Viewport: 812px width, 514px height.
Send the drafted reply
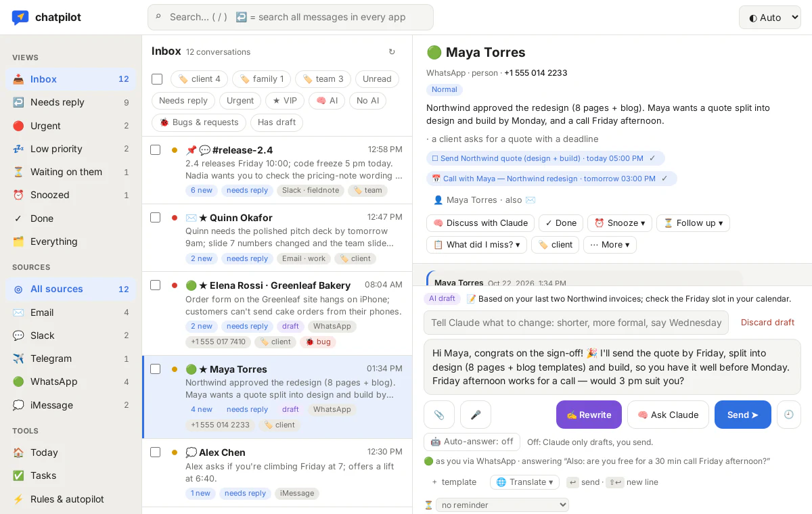point(743,415)
